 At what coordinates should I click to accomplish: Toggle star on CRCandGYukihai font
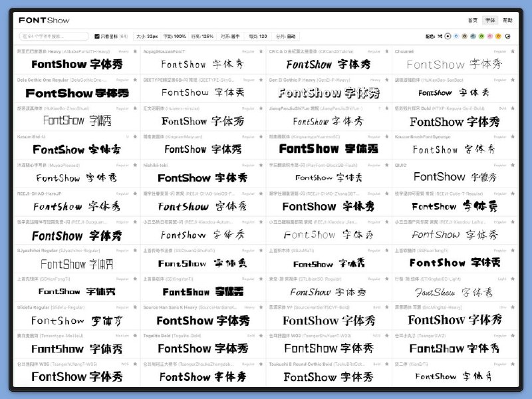pyautogui.click(x=387, y=52)
